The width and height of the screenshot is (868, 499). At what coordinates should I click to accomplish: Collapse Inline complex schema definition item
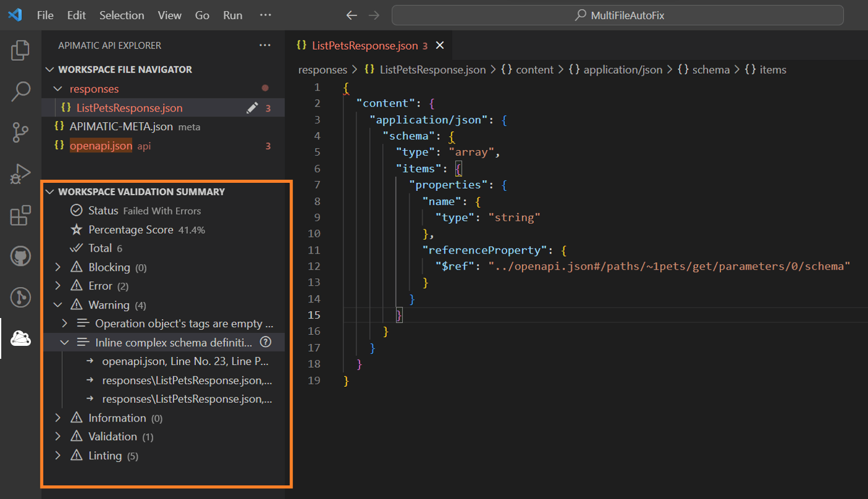click(x=64, y=342)
